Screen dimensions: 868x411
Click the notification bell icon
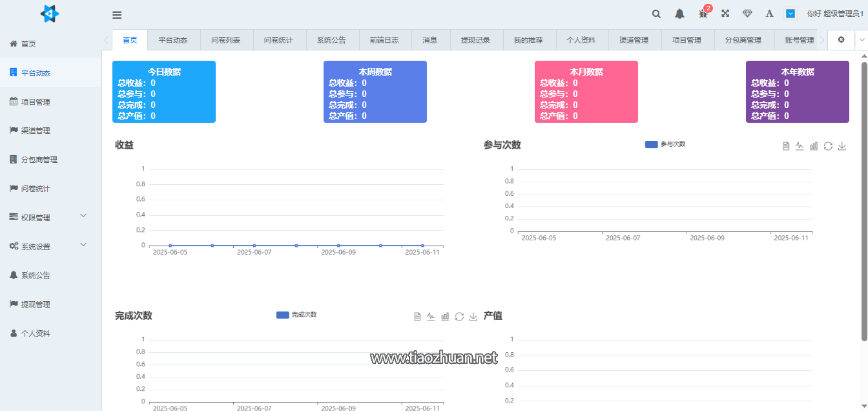click(679, 14)
